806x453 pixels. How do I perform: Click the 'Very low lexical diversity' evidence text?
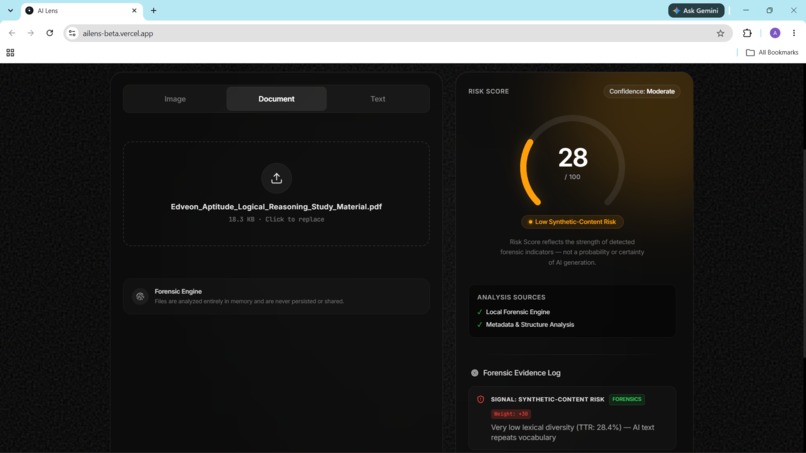(572, 432)
